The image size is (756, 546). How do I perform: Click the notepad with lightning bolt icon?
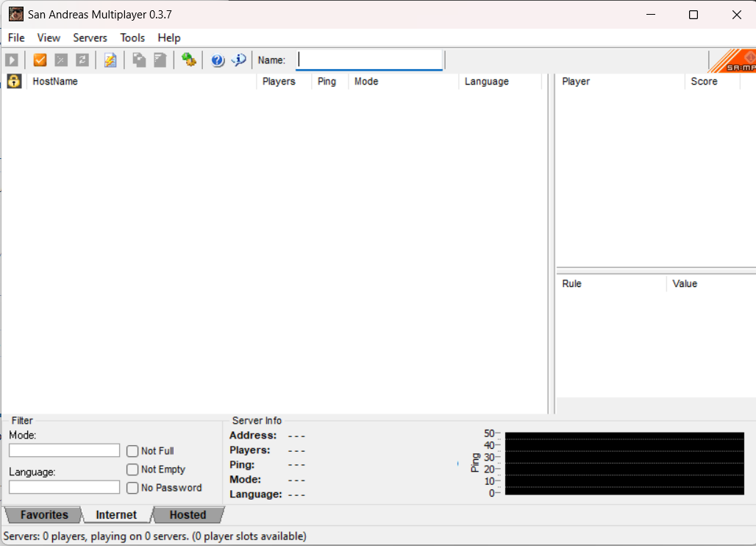(110, 60)
